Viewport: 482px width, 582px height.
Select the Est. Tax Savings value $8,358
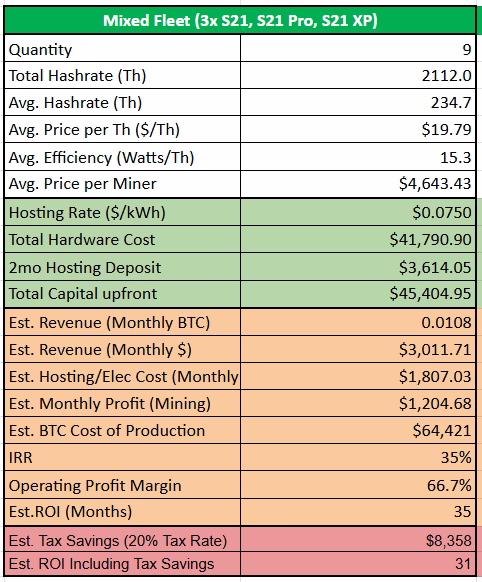[x=358, y=539]
